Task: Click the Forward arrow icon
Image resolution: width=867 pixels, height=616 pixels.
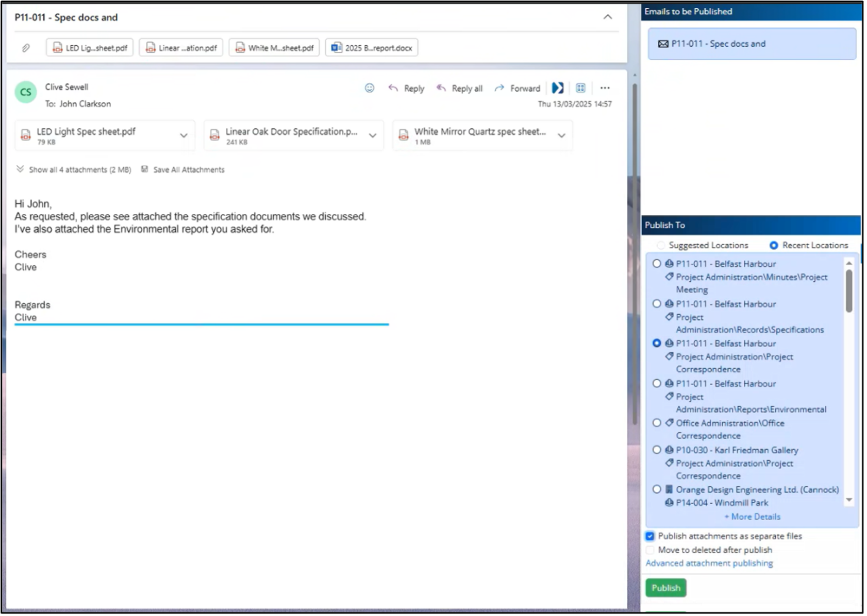Action: [499, 88]
